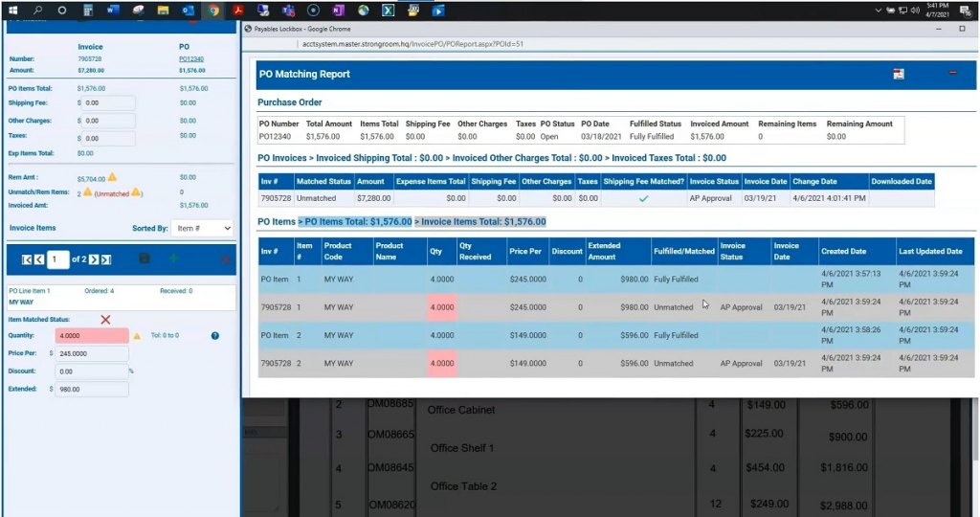
Task: Open Word from taskbar
Action: (113, 10)
